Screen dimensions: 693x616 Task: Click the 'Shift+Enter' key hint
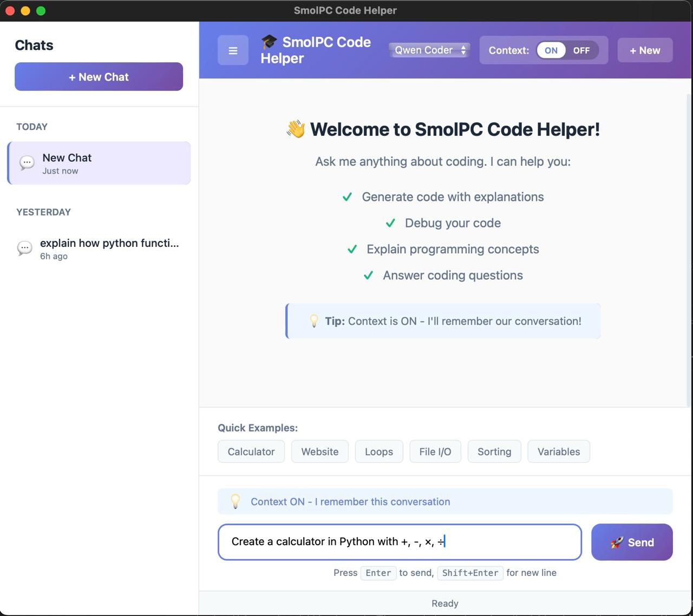tap(470, 573)
